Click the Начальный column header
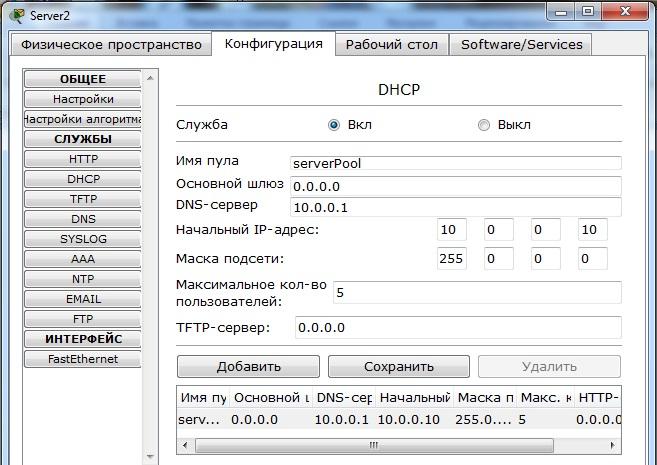 point(414,398)
